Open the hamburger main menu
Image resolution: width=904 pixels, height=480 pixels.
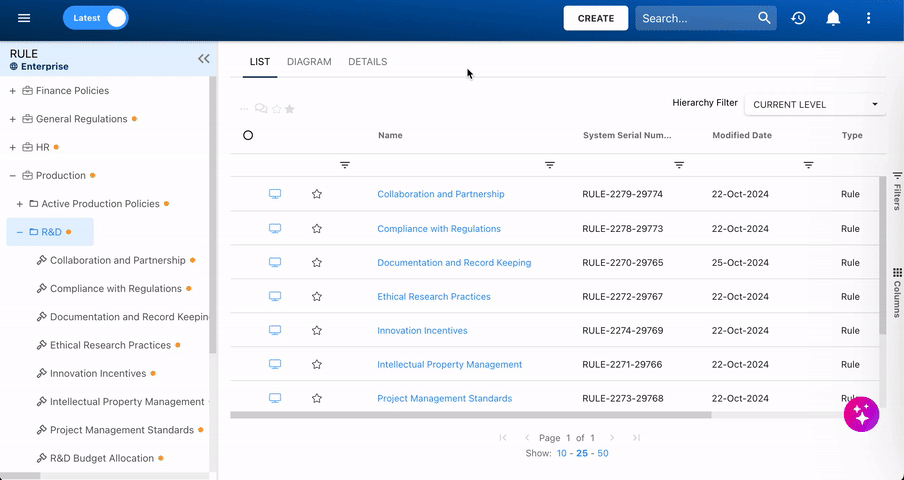[x=24, y=18]
